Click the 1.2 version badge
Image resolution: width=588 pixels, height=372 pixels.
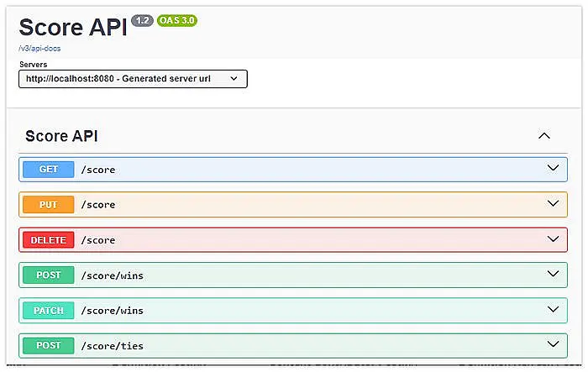click(143, 20)
